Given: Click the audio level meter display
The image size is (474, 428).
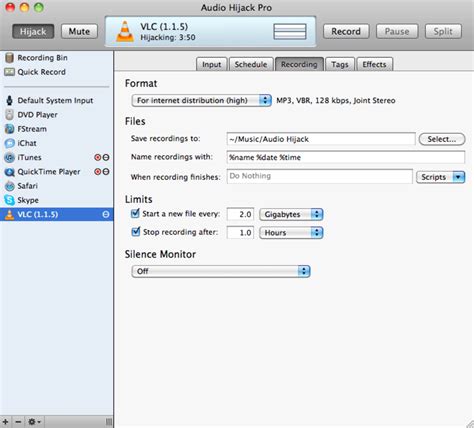Looking at the screenshot, I should [x=290, y=32].
